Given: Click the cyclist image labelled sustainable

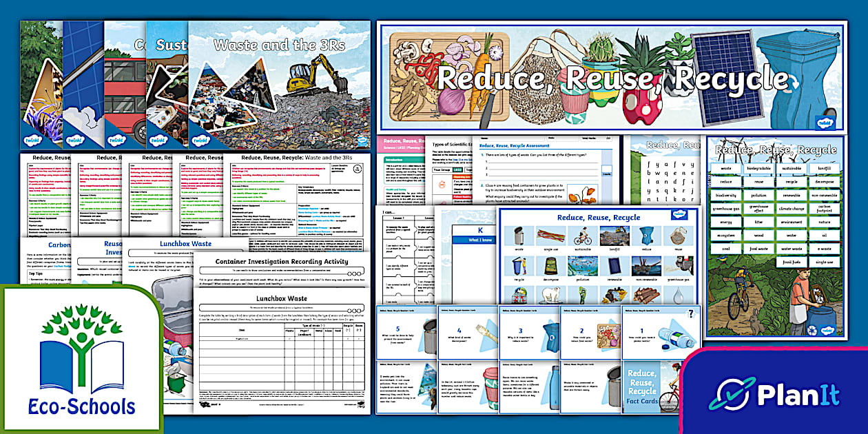Looking at the screenshot, I should click(x=581, y=236).
